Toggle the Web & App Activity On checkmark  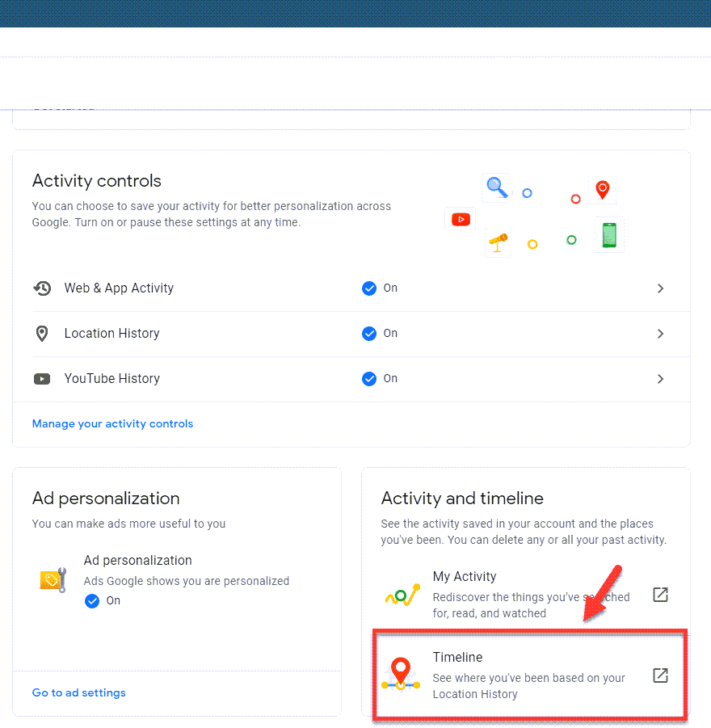(369, 288)
